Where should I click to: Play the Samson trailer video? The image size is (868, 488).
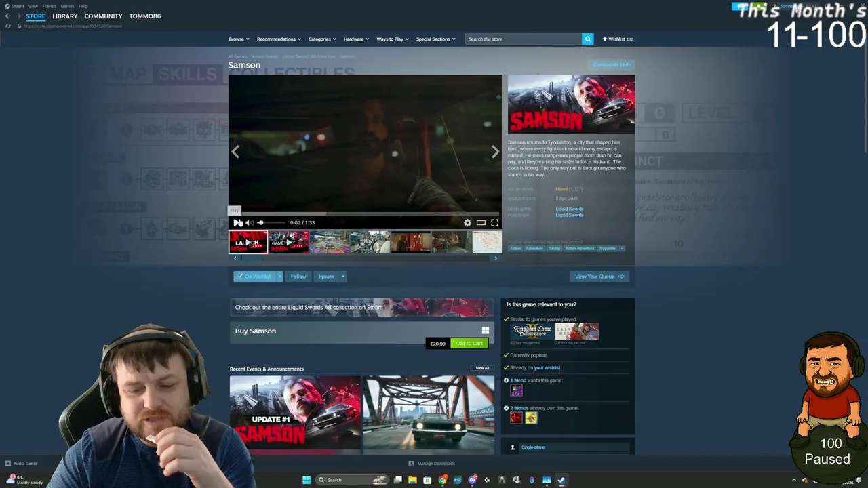237,222
